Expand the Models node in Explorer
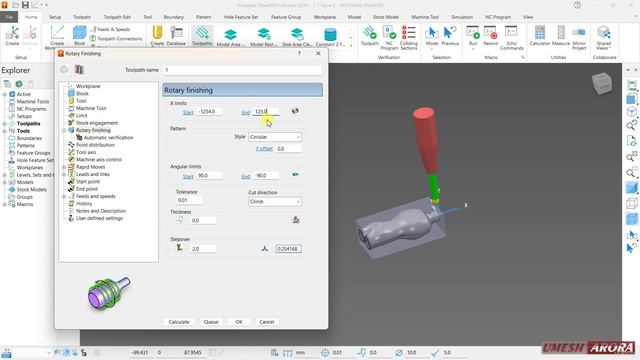Image resolution: width=640 pixels, height=360 pixels. click(x=4, y=182)
